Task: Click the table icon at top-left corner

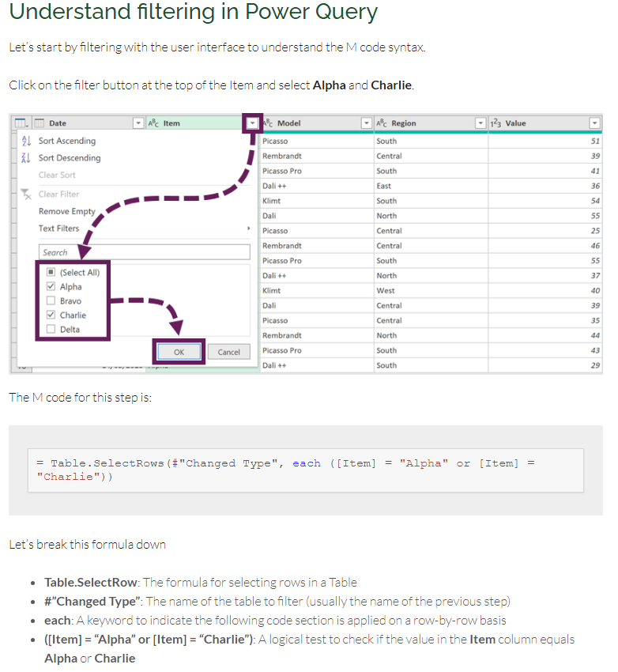Action: point(21,123)
